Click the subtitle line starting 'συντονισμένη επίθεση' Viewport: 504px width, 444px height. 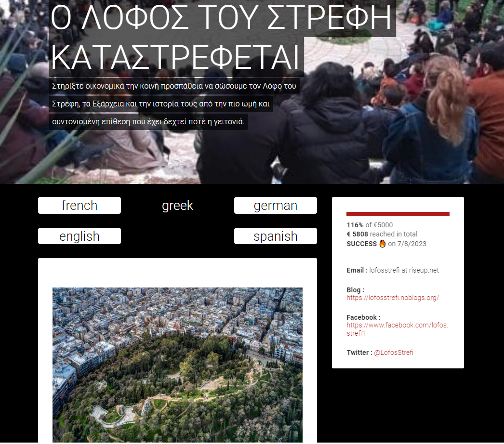click(148, 122)
